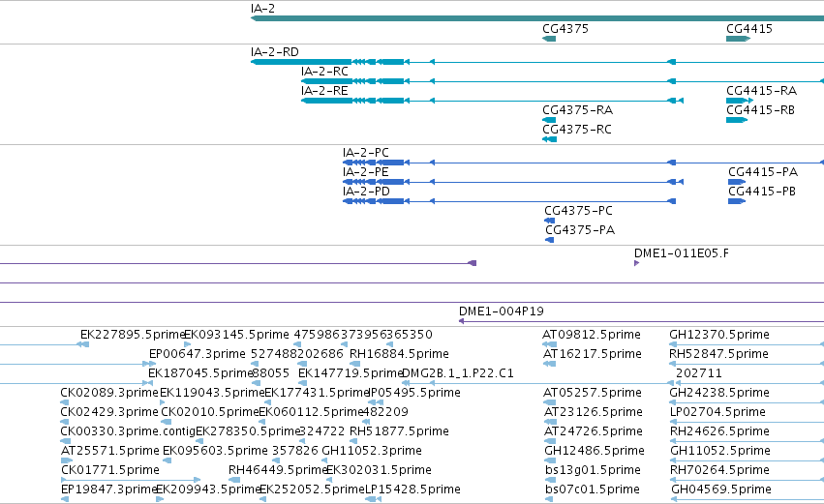Click the EK302031.5prime EST label
This screenshot has width=824, height=504.
coord(379,470)
